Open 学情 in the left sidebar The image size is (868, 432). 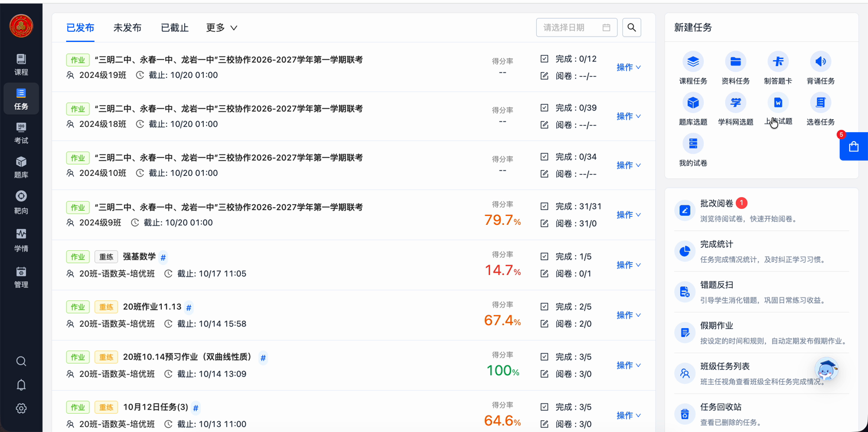tap(21, 240)
